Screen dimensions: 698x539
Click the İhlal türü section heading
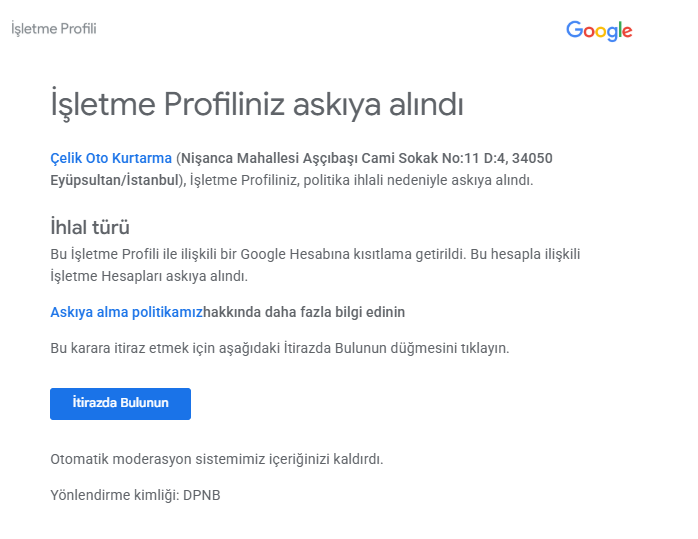click(x=90, y=227)
